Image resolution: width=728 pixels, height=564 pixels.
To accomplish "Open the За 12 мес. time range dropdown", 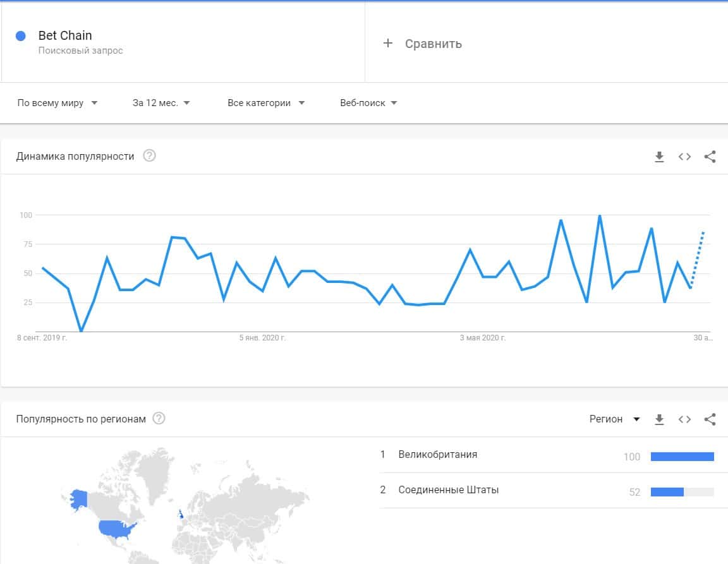I will tap(161, 103).
